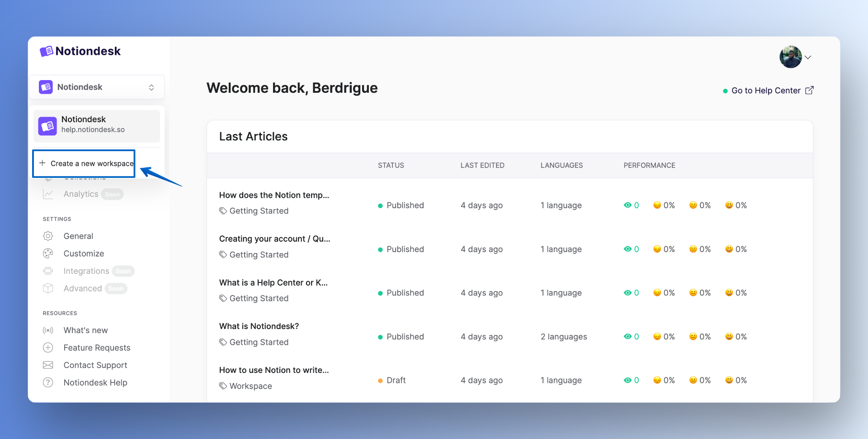Click the external link icon beside Help Center
Image resolution: width=868 pixels, height=439 pixels.
pyautogui.click(x=809, y=91)
